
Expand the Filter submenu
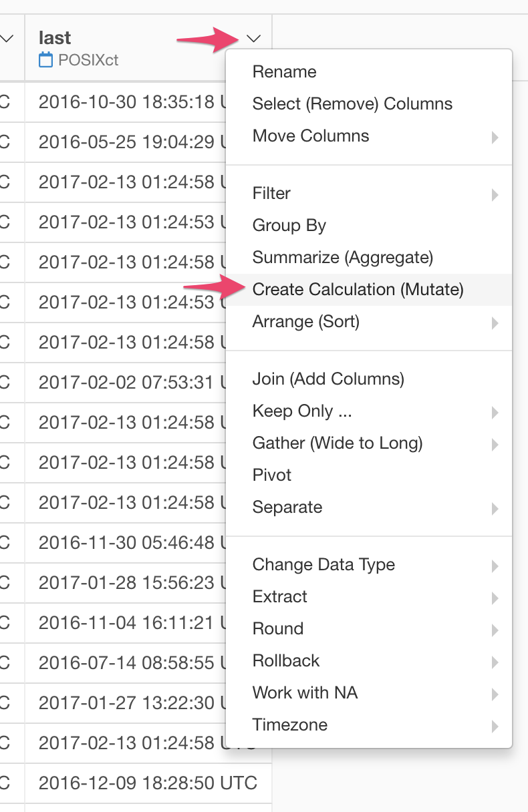tap(271, 193)
